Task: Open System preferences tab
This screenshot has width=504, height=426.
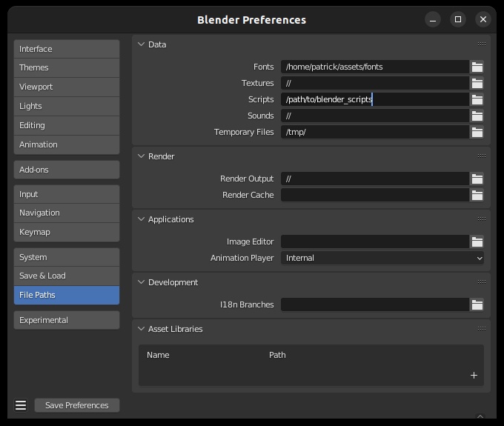Action: click(67, 257)
